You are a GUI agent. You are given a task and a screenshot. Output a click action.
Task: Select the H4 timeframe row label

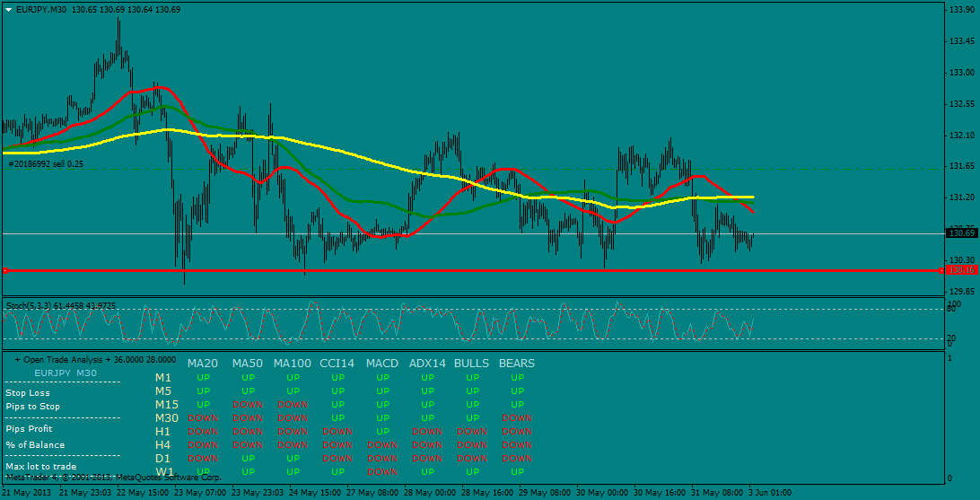coord(162,444)
